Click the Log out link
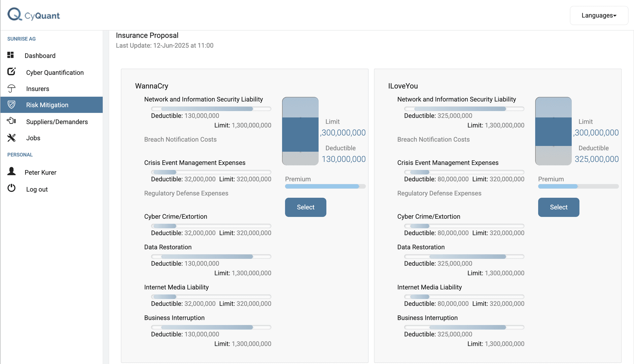This screenshot has height=364, width=634. pyautogui.click(x=37, y=189)
